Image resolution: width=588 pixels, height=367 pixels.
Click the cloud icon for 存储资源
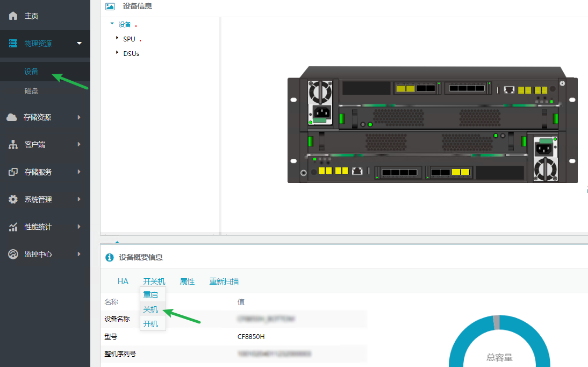point(12,117)
